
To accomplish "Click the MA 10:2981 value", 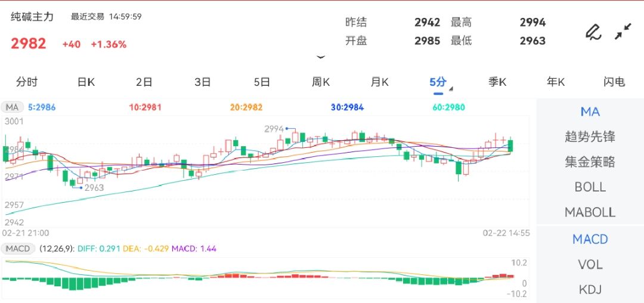I will (145, 107).
